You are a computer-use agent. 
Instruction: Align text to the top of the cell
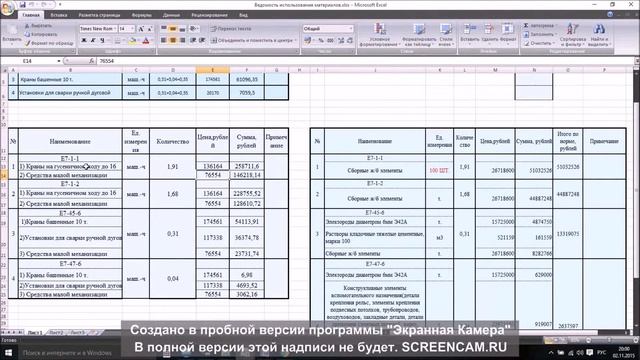[x=164, y=29]
